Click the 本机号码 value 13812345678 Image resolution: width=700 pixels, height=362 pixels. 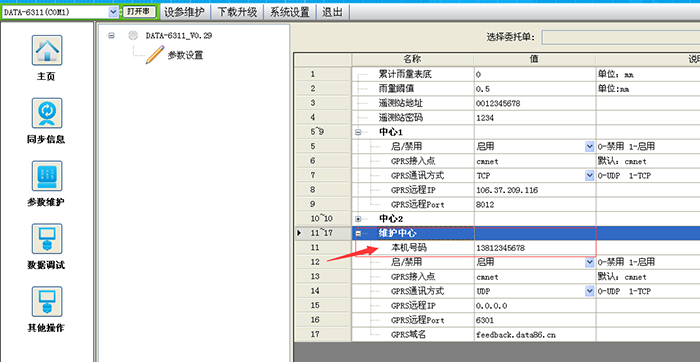tap(535, 248)
